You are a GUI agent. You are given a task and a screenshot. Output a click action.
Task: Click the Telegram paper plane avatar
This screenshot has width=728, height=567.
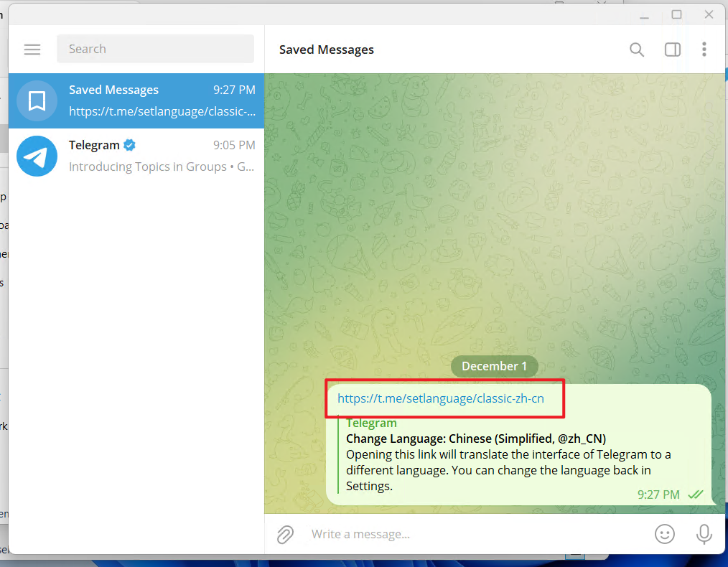(37, 156)
